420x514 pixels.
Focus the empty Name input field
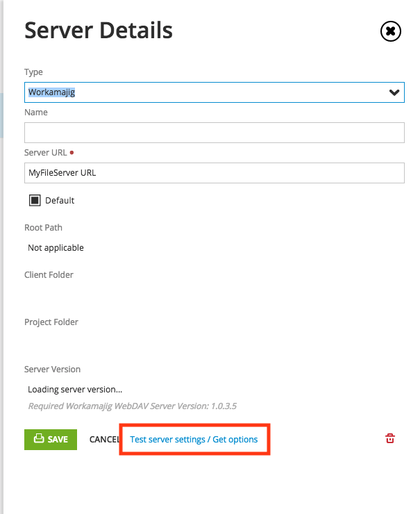point(215,133)
